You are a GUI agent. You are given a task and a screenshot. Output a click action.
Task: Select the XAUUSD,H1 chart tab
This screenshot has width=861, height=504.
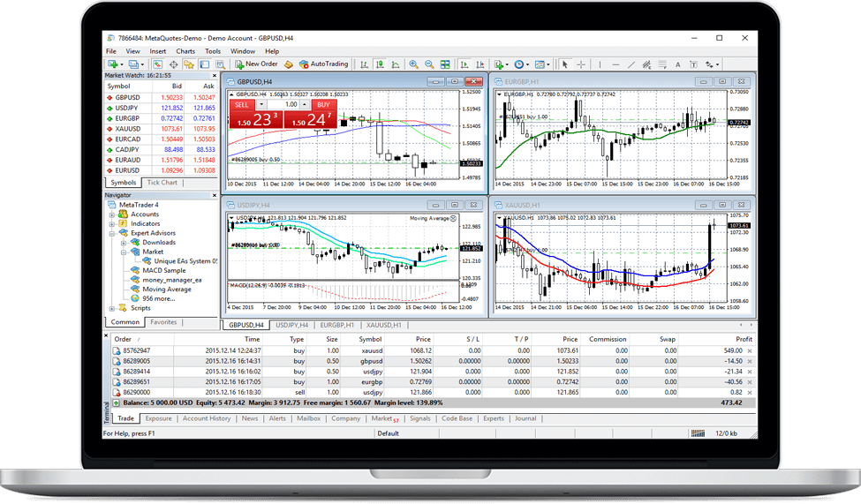(x=383, y=325)
